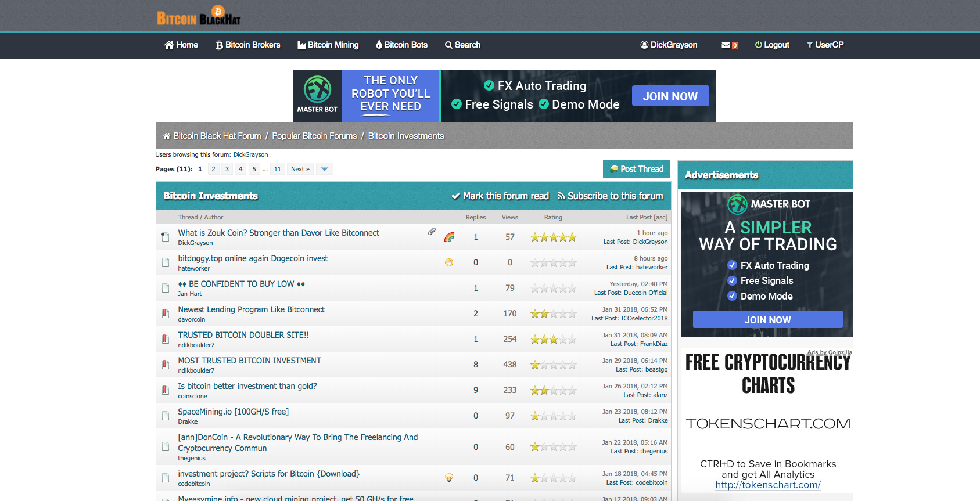Open thread 'bitdoggy.top online again Dogecoin invest'

point(253,258)
